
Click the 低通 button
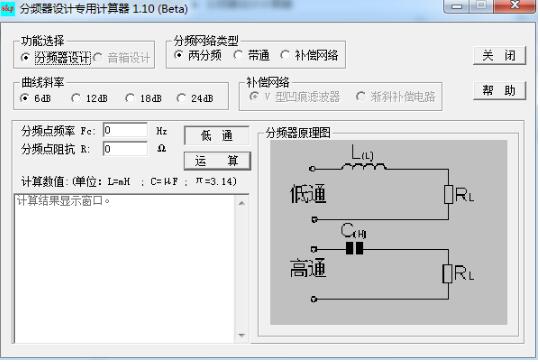coord(217,135)
